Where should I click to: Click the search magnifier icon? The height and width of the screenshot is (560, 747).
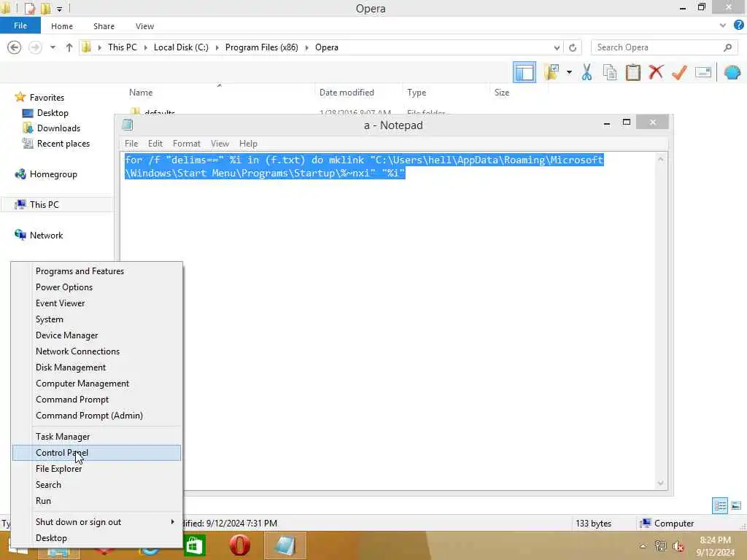click(727, 47)
